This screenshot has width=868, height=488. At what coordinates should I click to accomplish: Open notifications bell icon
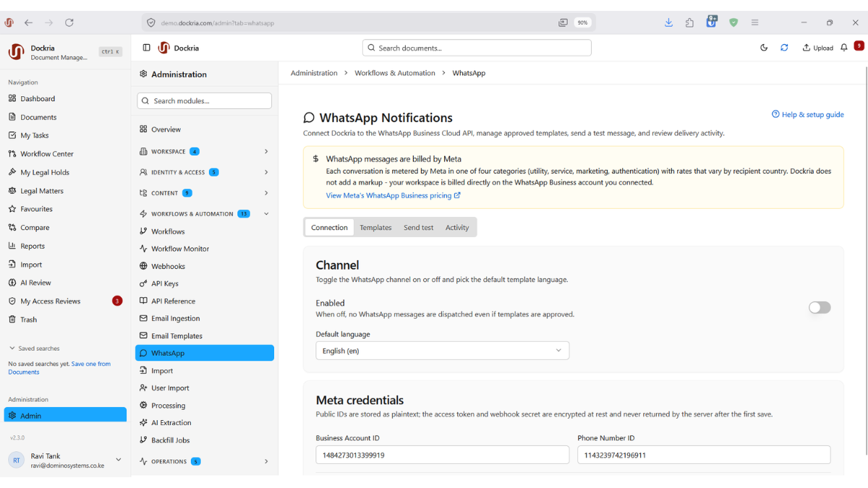click(843, 48)
